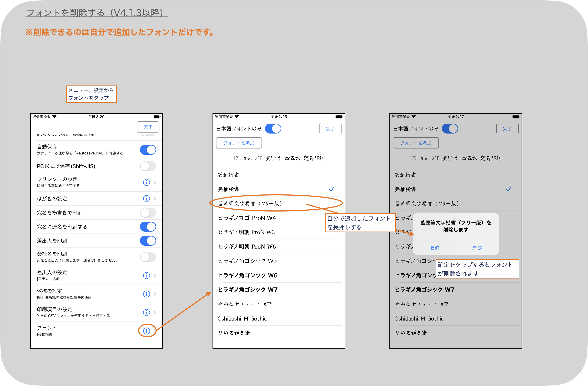Select 藍原筆文字楷書(フリー版) in right screen list
The width and height of the screenshot is (588, 386).
(455, 203)
